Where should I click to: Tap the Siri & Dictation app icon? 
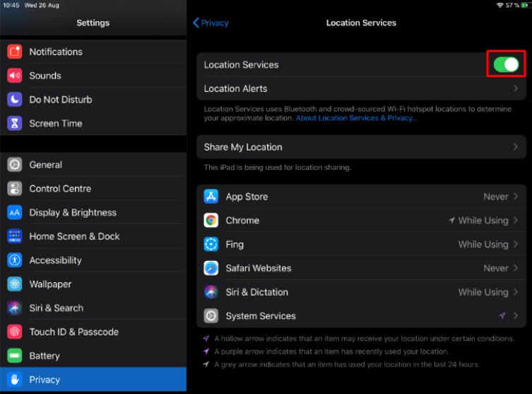(211, 292)
